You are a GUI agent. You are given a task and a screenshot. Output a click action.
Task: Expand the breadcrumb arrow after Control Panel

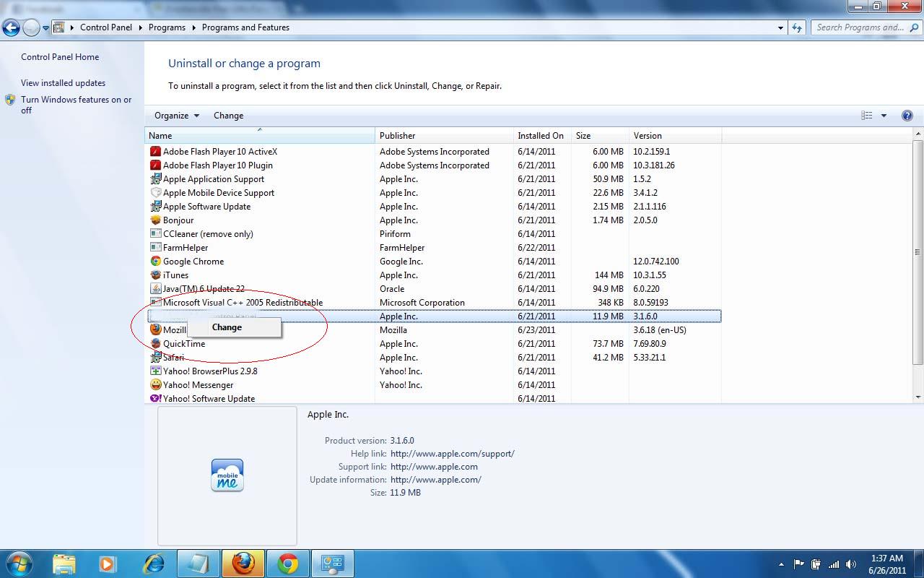141,27
